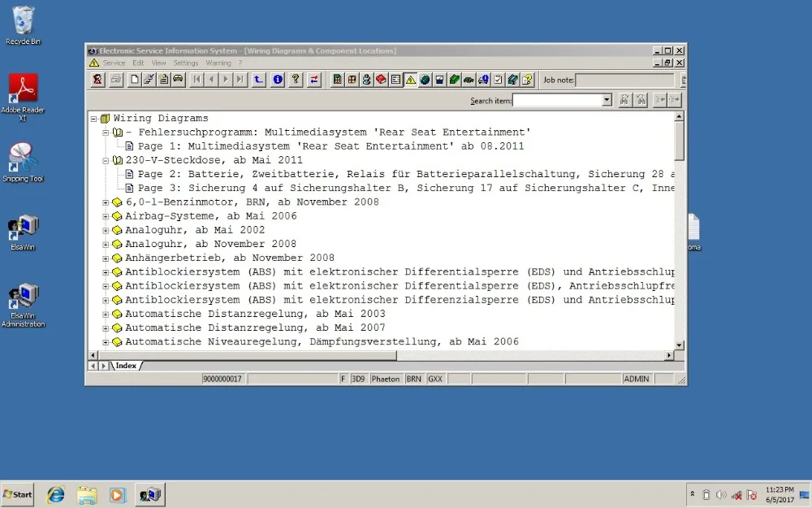The width and height of the screenshot is (812, 508).
Task: Expand Analoguhr, ab Mai 2002 node
Action: click(106, 231)
